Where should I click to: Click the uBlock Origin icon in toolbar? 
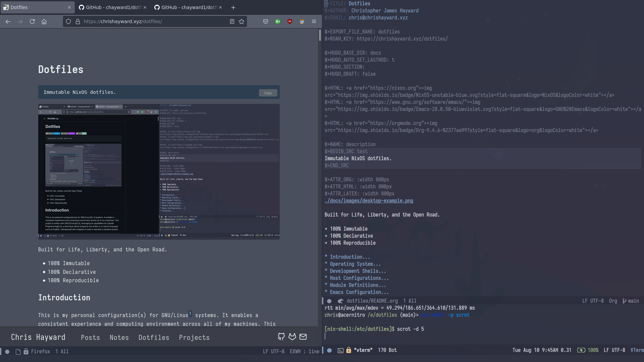point(289,21)
